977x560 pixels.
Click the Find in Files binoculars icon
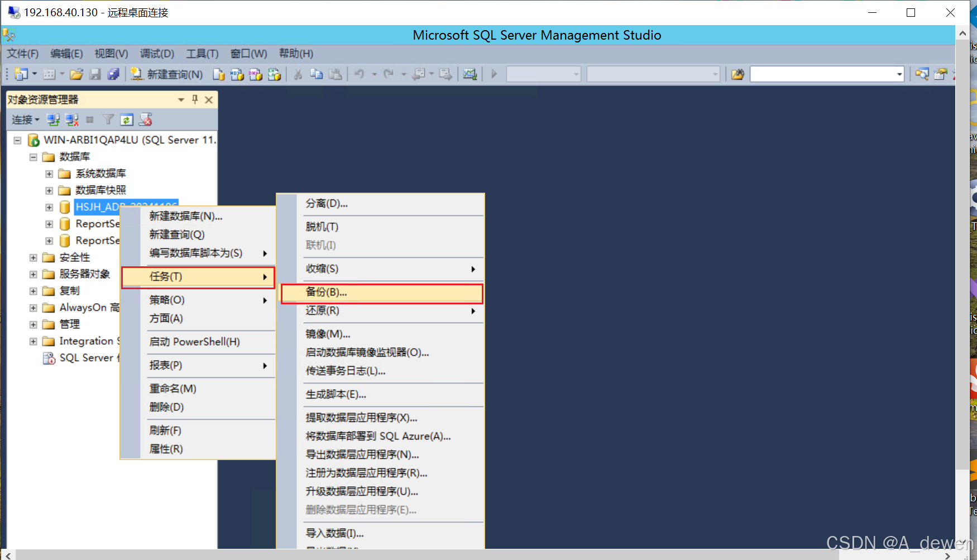(x=737, y=74)
